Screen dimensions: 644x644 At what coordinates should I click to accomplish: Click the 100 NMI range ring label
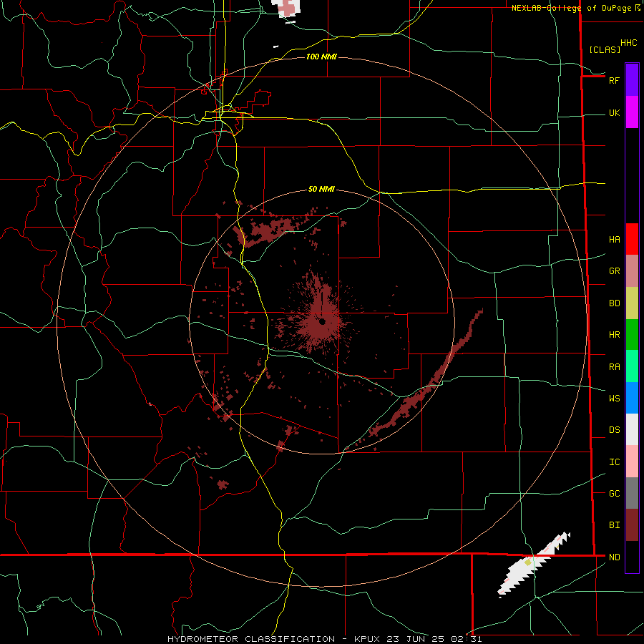(x=321, y=57)
